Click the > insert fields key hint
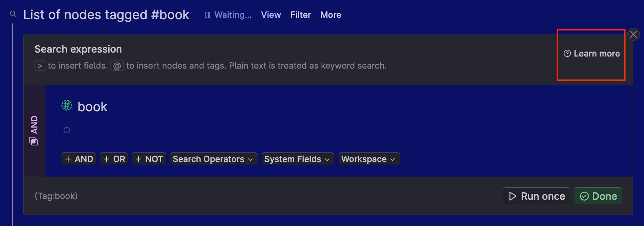Viewport: 644px width, 226px height. click(40, 66)
